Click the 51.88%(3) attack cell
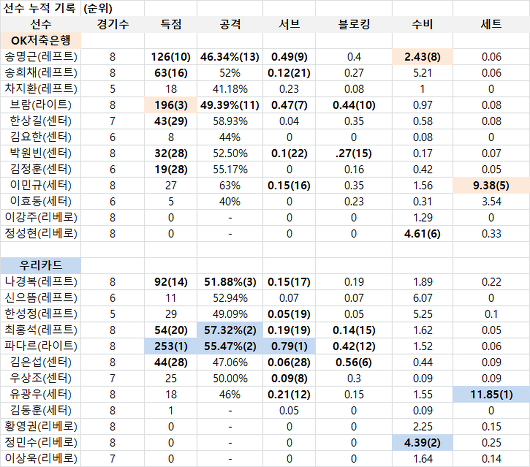The image size is (530, 467). 230,282
